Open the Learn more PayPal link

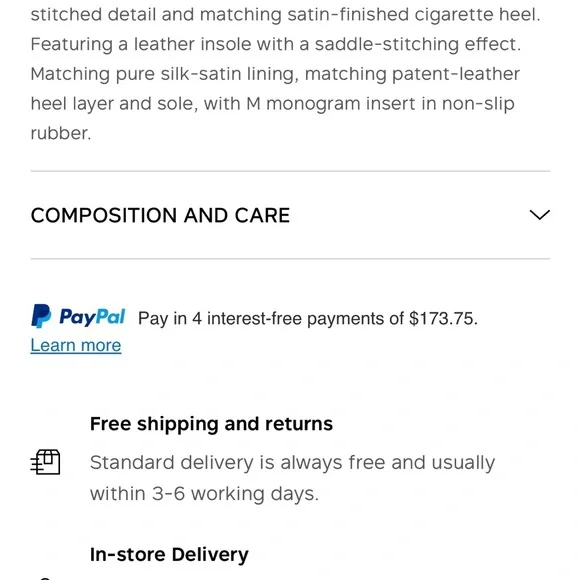tap(76, 345)
